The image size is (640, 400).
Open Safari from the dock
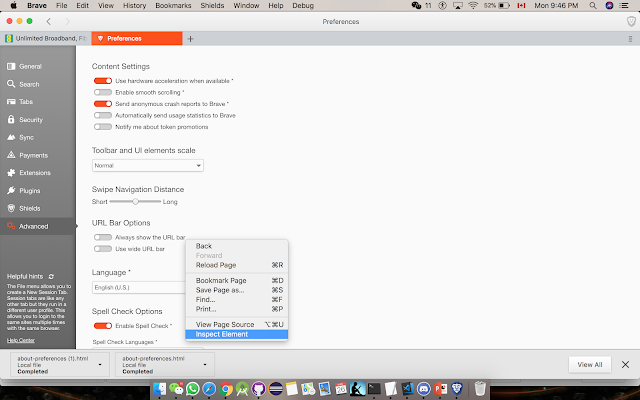209,388
